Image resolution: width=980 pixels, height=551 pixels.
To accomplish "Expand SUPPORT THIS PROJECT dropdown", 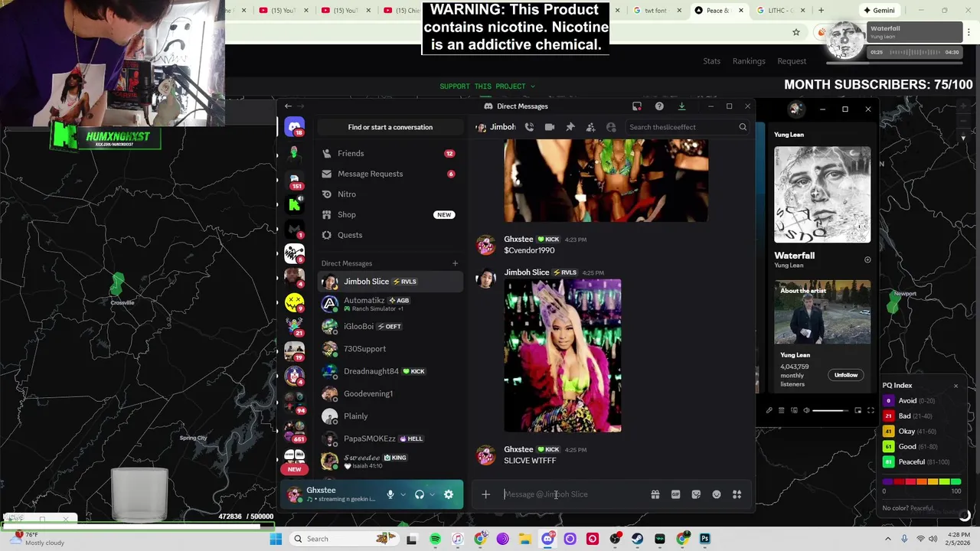I will 488,86.
